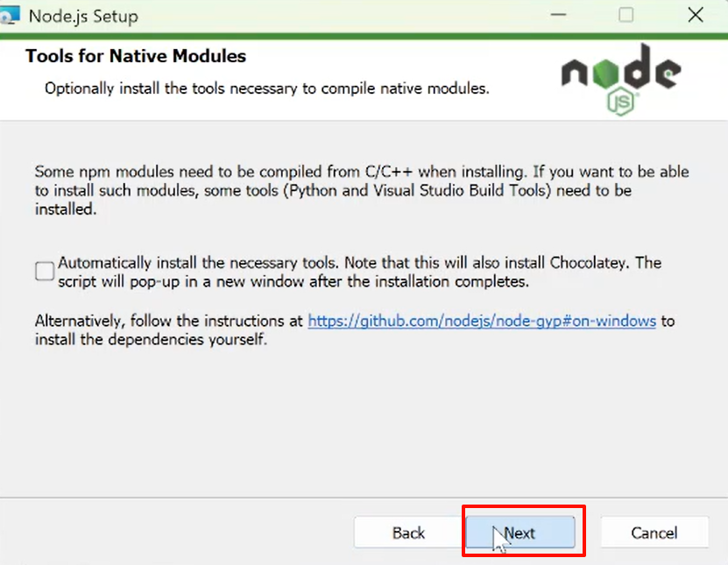Minimize the Node.js Setup window
Screen dimensions: 728x565
558,15
